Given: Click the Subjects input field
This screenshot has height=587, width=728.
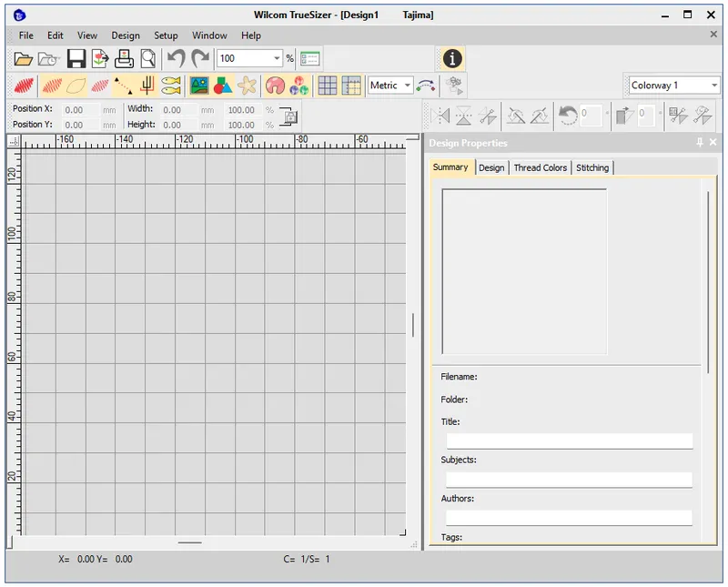Looking at the screenshot, I should (570, 480).
